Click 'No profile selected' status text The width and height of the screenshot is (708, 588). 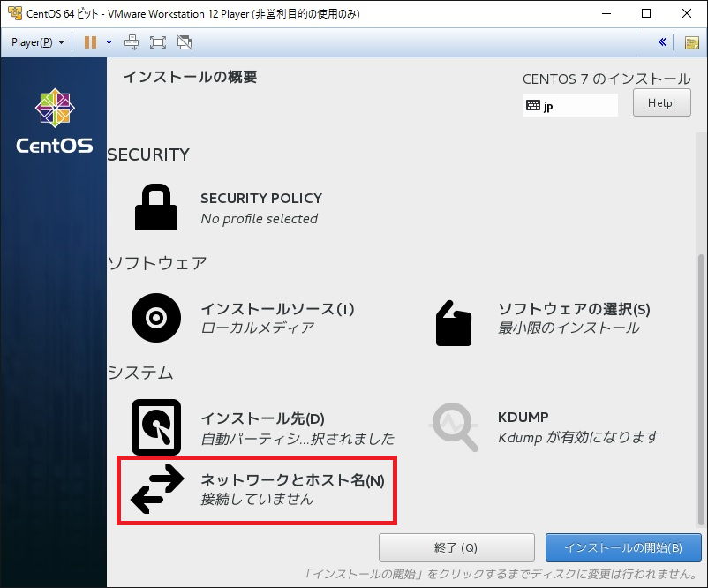coord(260,219)
